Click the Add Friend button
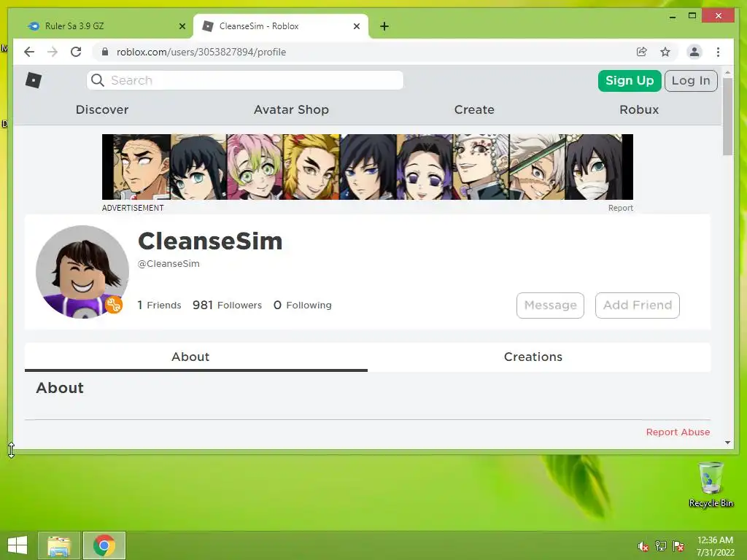Screen dimensions: 747x560 tap(638, 306)
